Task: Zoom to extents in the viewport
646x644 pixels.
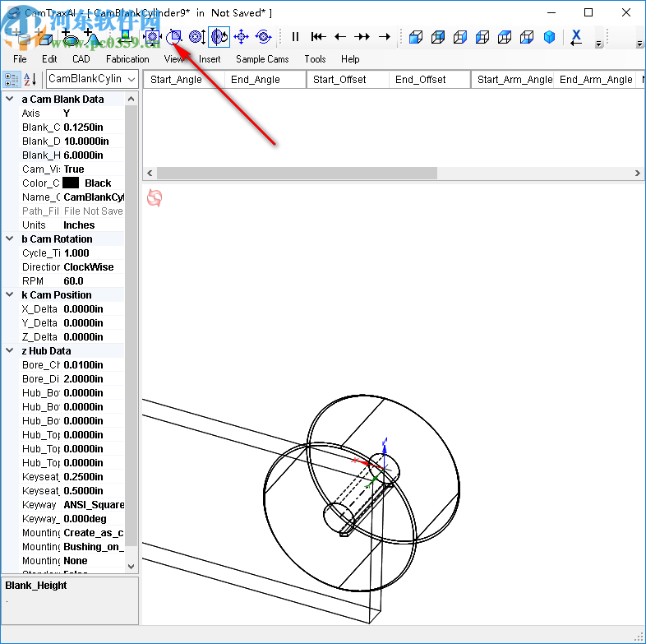Action: pos(152,37)
